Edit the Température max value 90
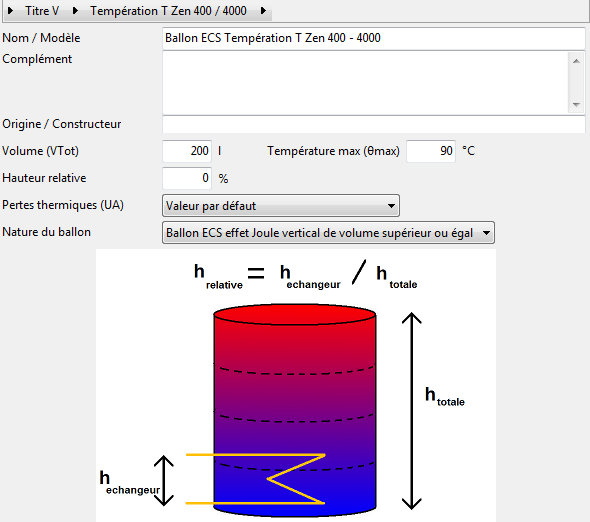Viewport: 590px width, 522px height. (431, 151)
